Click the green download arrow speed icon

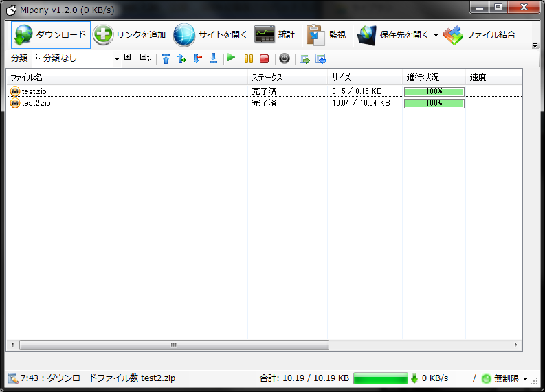click(x=414, y=378)
